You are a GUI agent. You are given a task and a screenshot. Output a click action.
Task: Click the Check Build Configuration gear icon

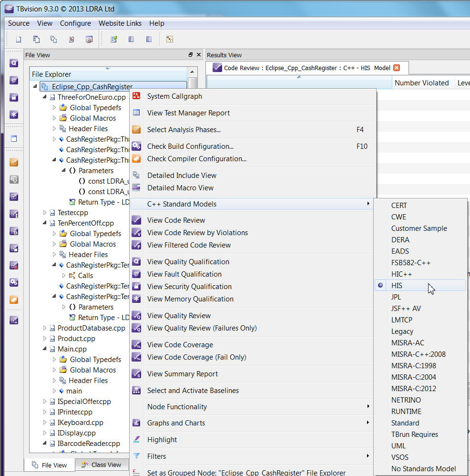[x=136, y=146]
